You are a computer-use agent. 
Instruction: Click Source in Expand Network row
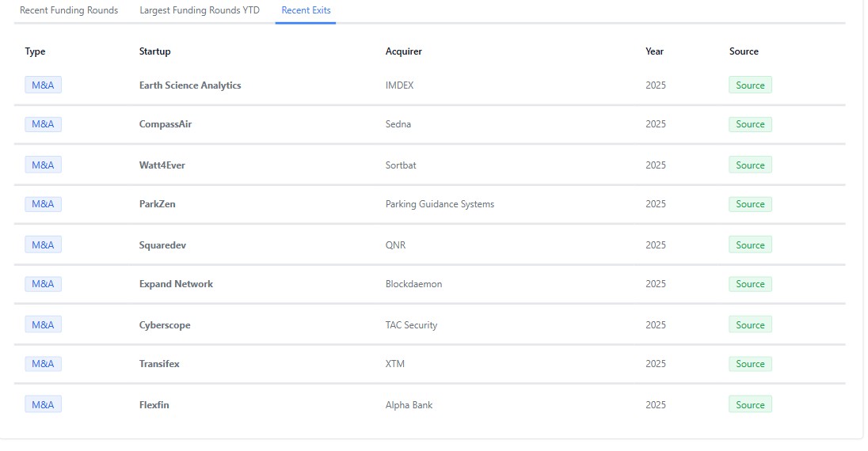pyautogui.click(x=750, y=284)
